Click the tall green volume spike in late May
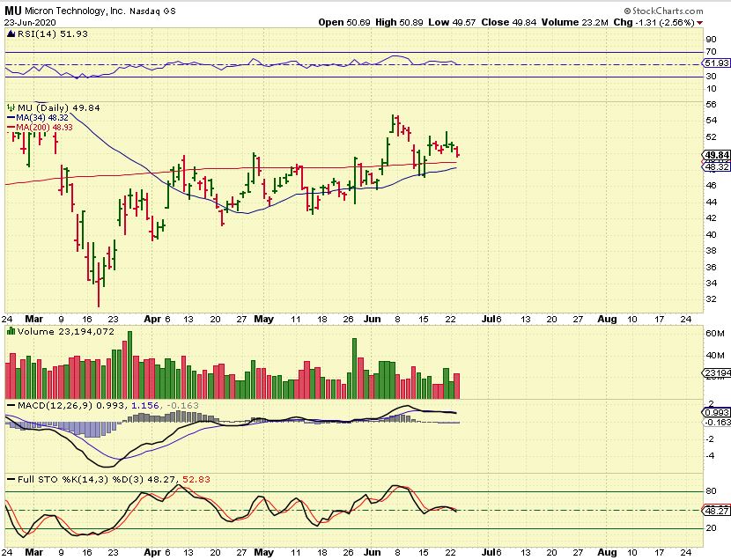The width and height of the screenshot is (731, 560). [x=354, y=369]
